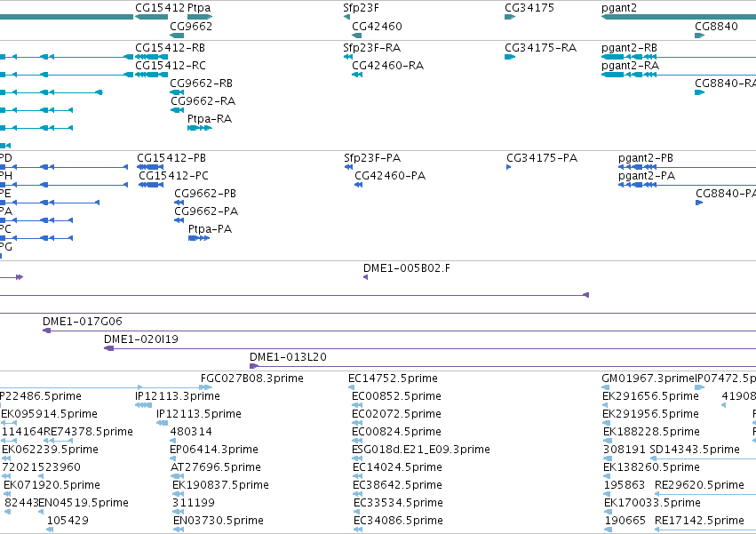Click the pgant2-RA transcript label
The height and width of the screenshot is (534, 756).
point(630,66)
